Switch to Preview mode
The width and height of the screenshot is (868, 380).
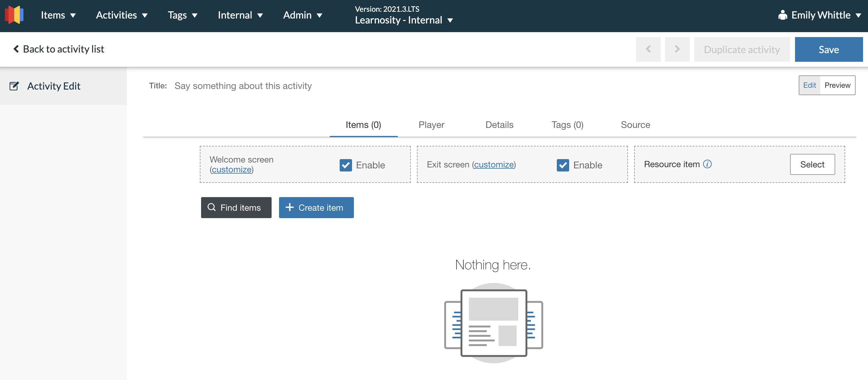[837, 85]
